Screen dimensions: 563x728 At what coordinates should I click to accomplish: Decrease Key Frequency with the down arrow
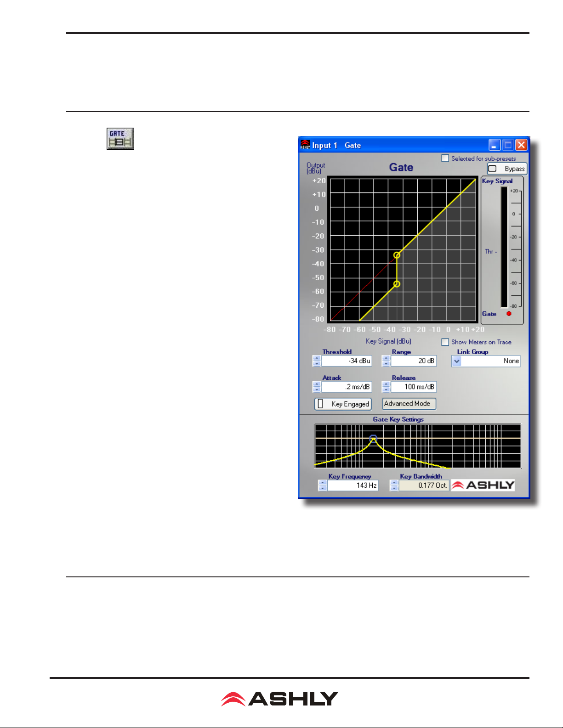[x=323, y=488]
